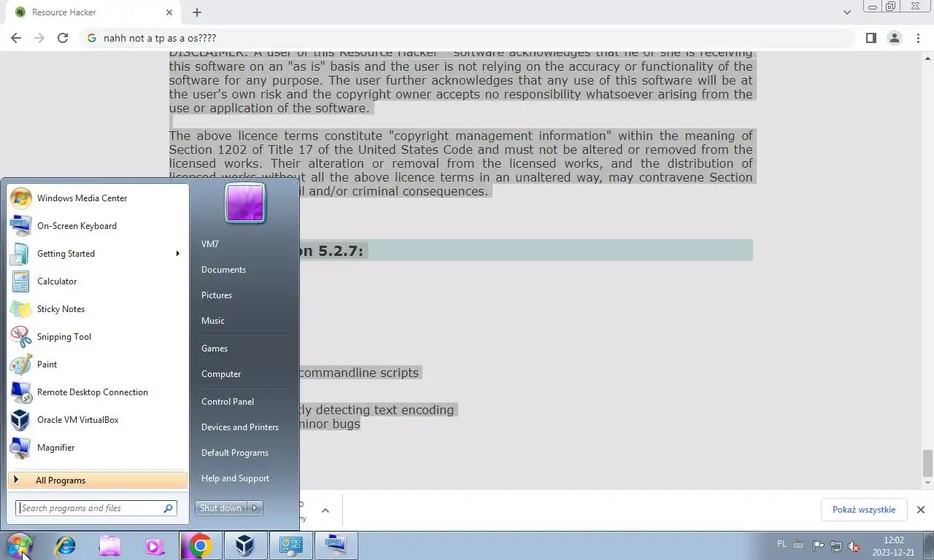Screen dimensions: 934x560
Task: Expand Getting Started submenu arrow
Action: 177,254
